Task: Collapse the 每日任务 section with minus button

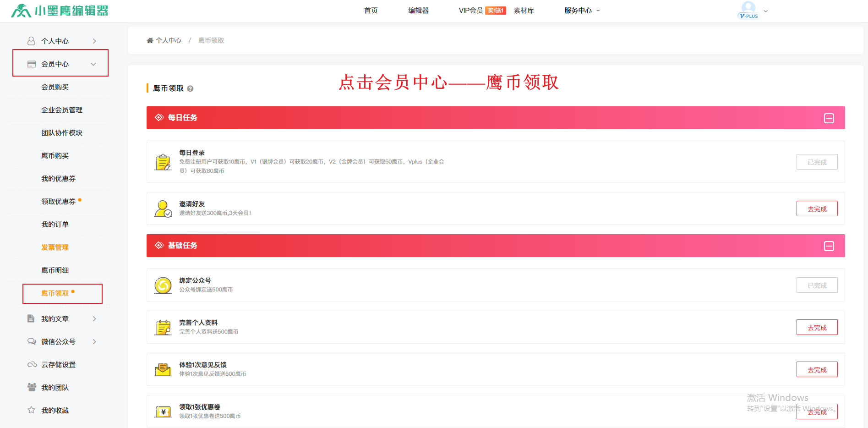Action: 829,118
